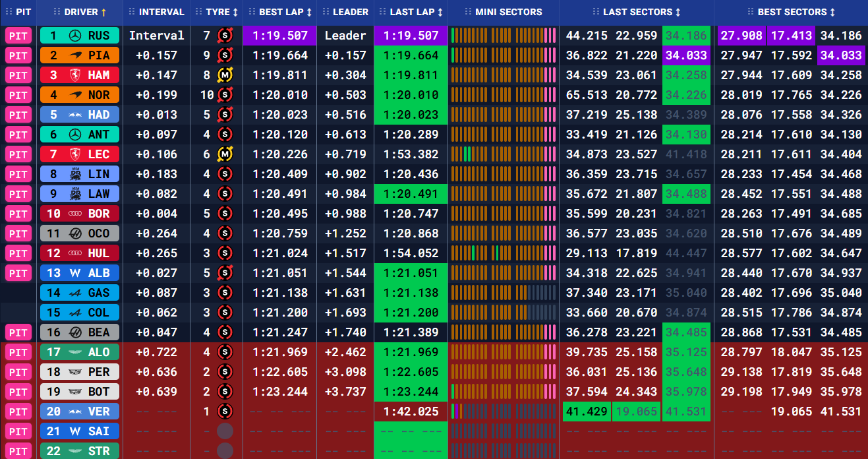The image size is (868, 459).
Task: Click the McLaren logo on the PIA badge
Action: [74, 55]
